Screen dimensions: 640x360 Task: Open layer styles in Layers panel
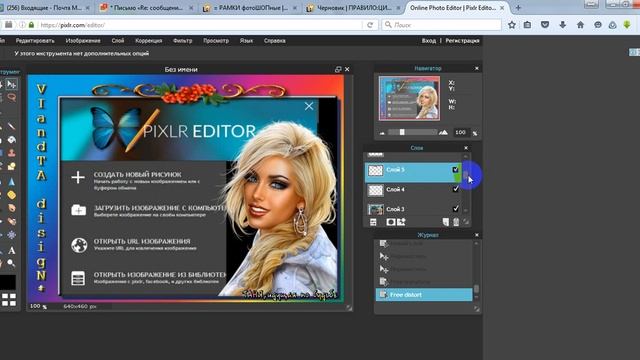pyautogui.click(x=401, y=222)
